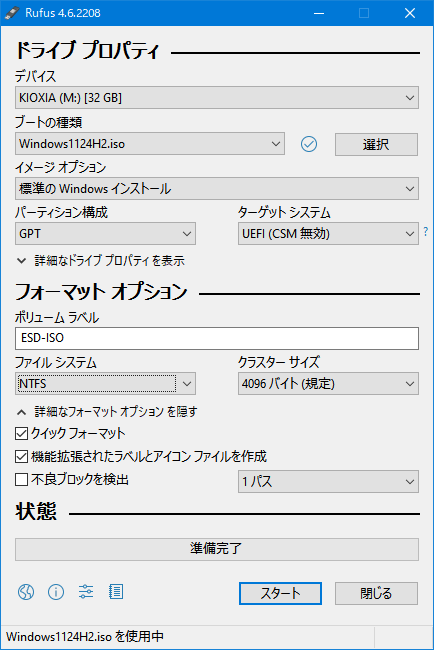Click the スタート button
The image size is (434, 650).
tap(280, 593)
